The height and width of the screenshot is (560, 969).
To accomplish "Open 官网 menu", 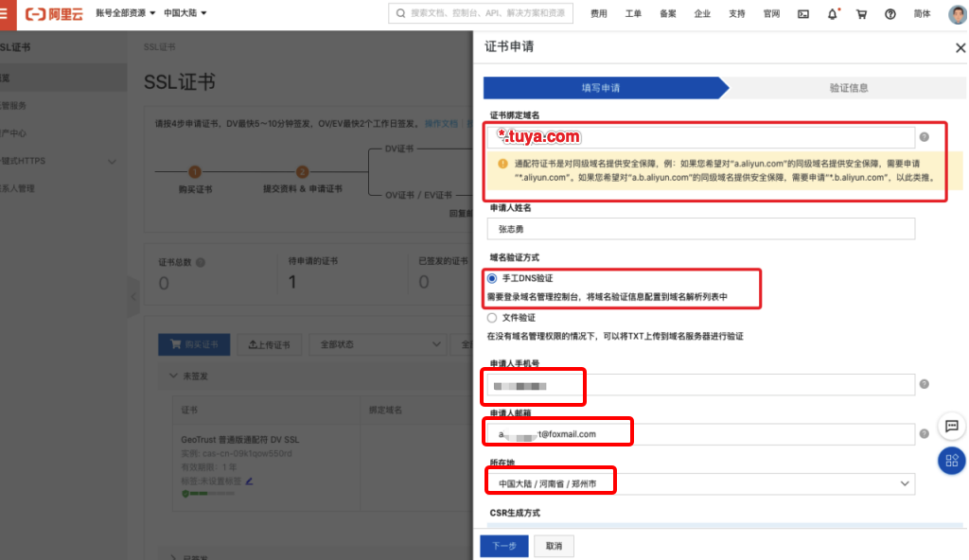I will point(771,13).
